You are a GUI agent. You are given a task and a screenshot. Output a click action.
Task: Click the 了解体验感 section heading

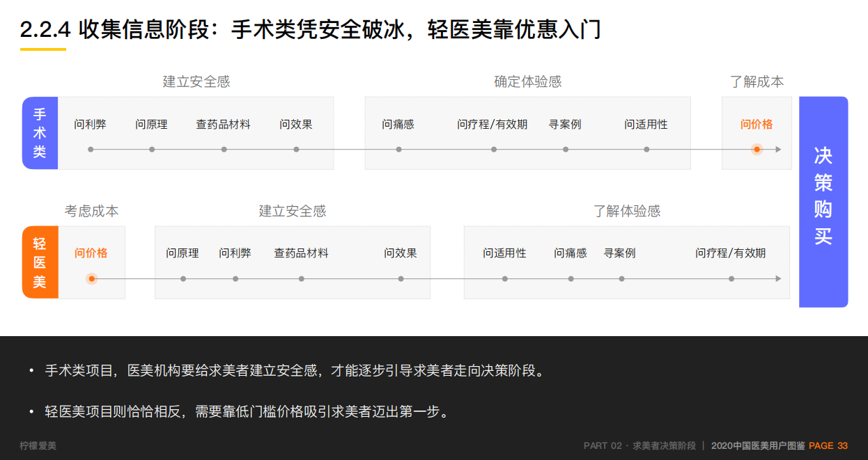click(x=626, y=211)
